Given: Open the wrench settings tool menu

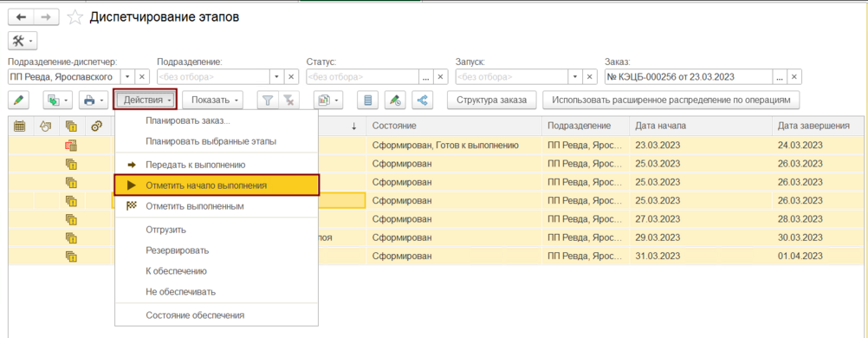Looking at the screenshot, I should [23, 41].
